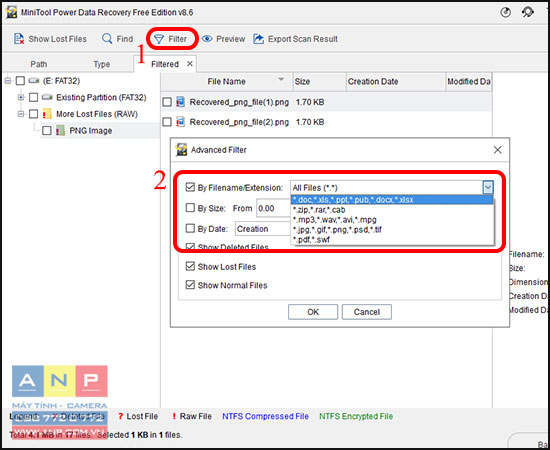Viewport: 550px width, 450px height.
Task: Dismiss the dialog with the Cancel button
Action: point(367,312)
